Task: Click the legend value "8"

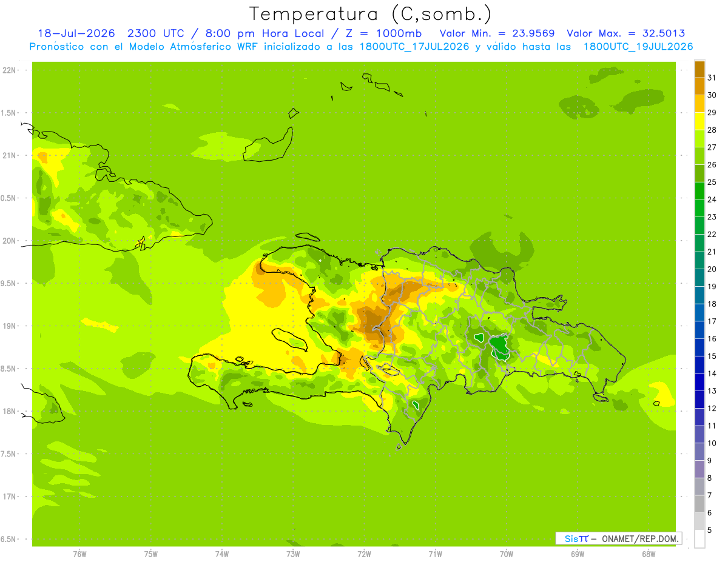Action: pos(709,478)
